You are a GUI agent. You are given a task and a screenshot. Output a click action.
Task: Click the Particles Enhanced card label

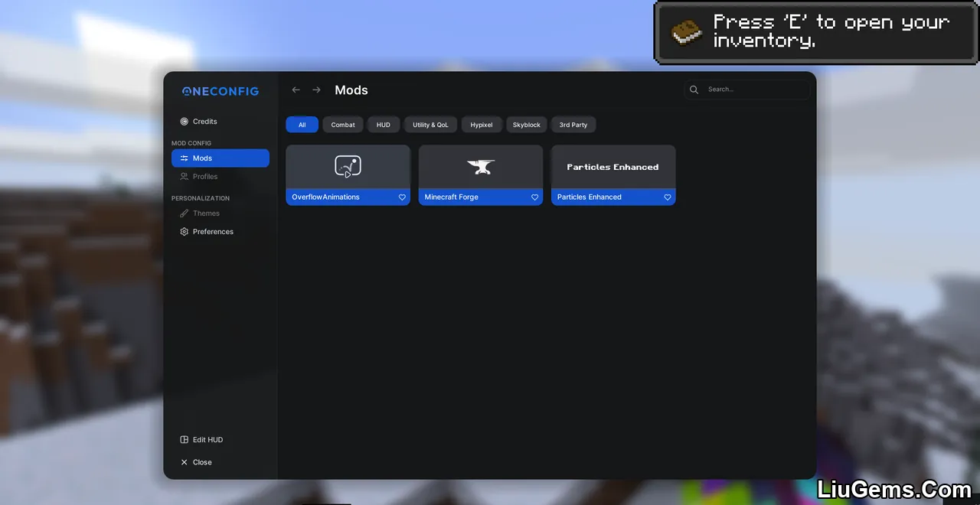point(590,197)
